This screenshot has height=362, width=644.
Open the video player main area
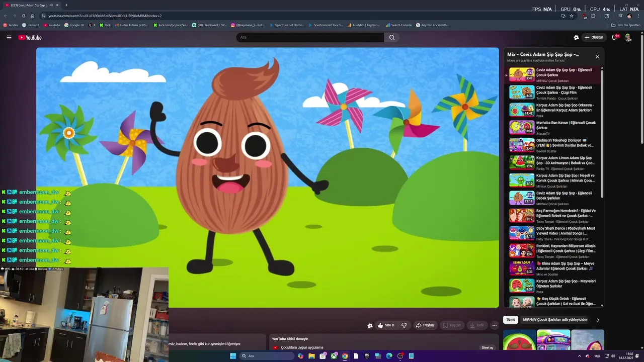tap(268, 177)
